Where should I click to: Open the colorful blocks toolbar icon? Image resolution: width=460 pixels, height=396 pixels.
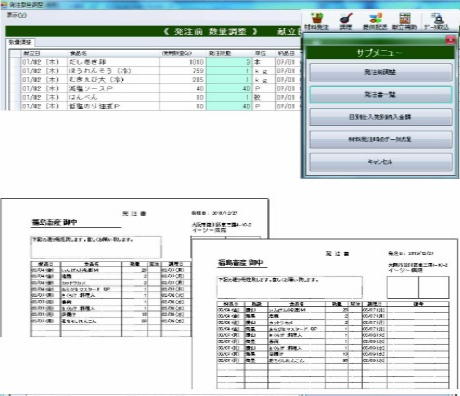pos(375,21)
